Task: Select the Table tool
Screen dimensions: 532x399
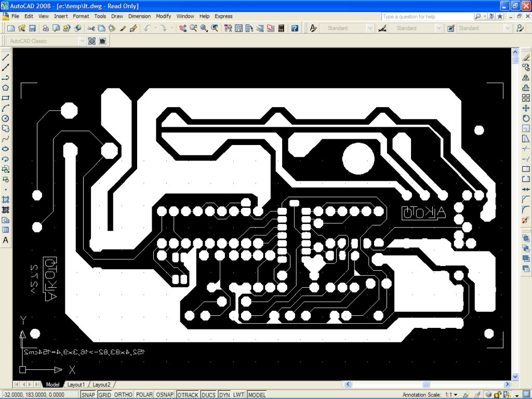Action: (x=5, y=230)
